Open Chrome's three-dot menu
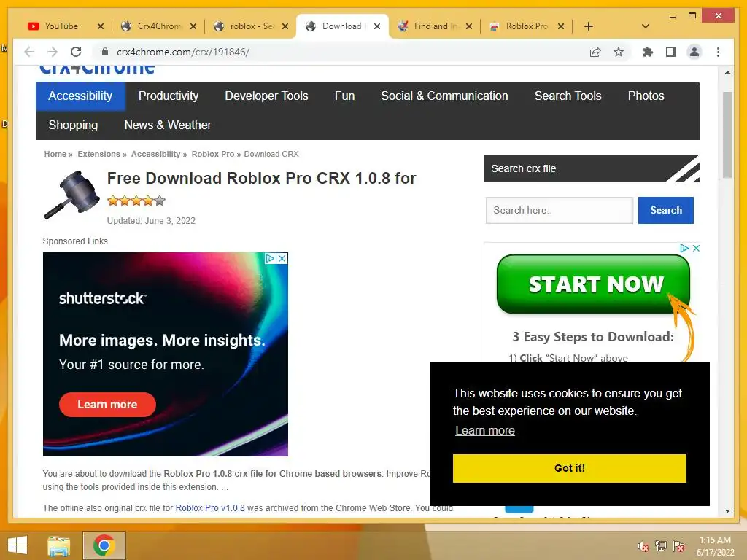This screenshot has height=560, width=747. coord(718,52)
